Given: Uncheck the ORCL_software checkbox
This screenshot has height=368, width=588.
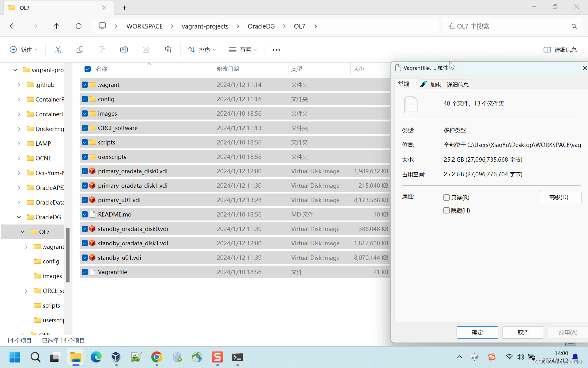Looking at the screenshot, I should pos(85,128).
